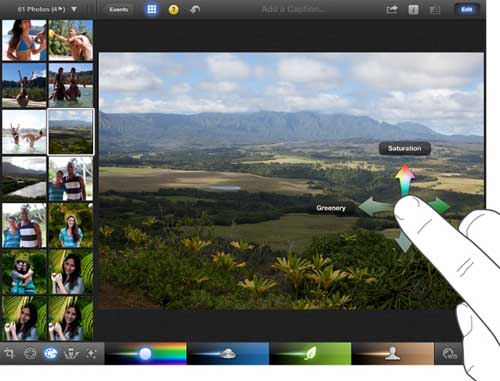Image resolution: width=500 pixels, height=381 pixels.
Task: Open the White Balance (WB) control
Action: [449, 353]
